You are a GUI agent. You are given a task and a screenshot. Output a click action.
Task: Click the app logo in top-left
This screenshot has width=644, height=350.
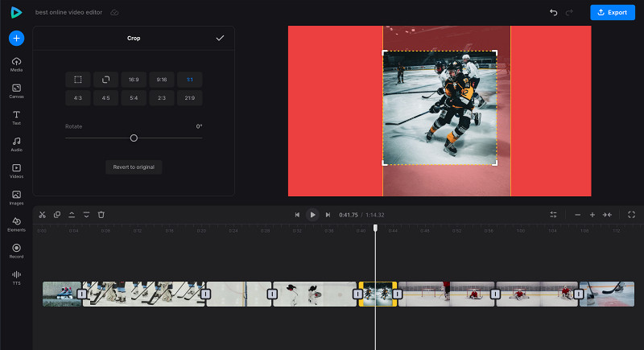[x=16, y=12]
